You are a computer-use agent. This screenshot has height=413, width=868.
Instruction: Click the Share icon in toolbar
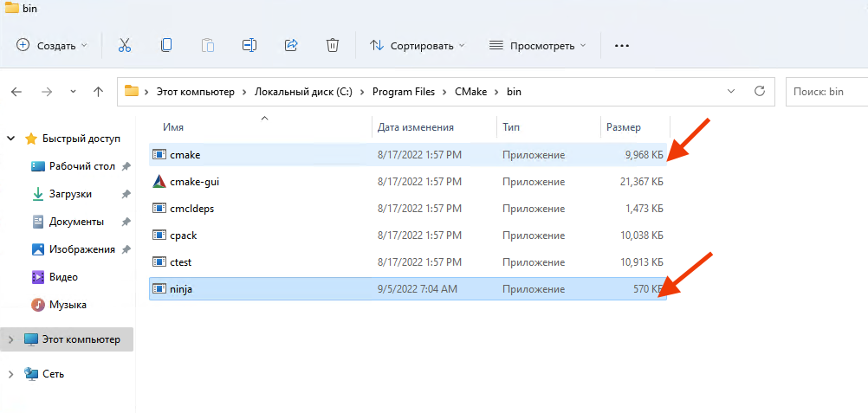(x=291, y=45)
